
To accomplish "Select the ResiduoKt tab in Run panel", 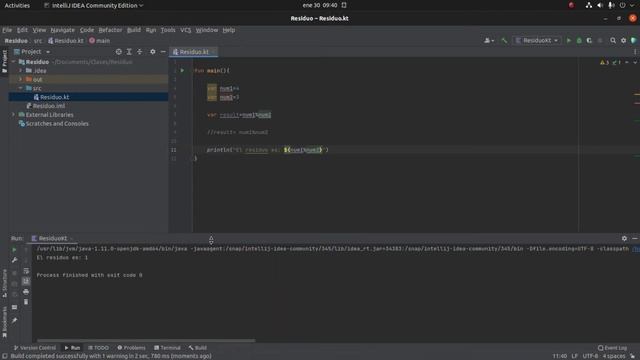I will point(52,238).
